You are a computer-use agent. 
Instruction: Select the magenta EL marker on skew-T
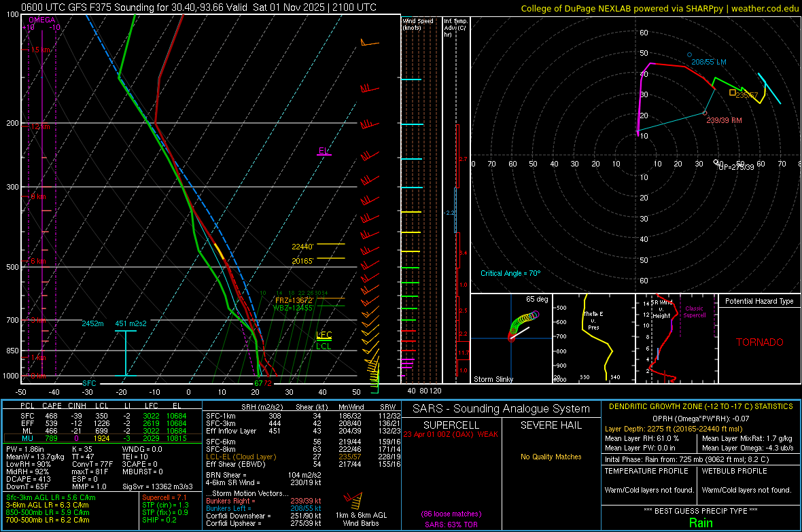click(324, 152)
